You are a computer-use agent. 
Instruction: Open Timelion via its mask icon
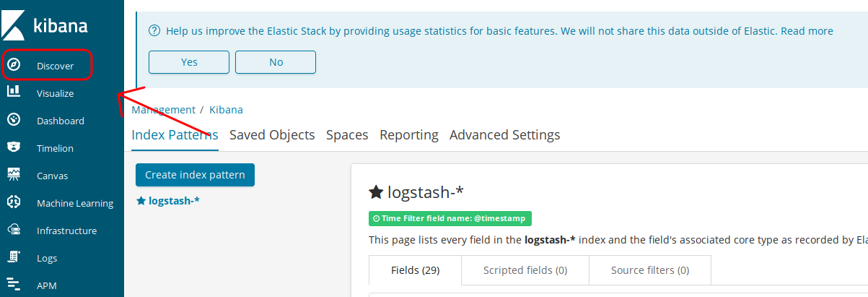click(x=13, y=147)
